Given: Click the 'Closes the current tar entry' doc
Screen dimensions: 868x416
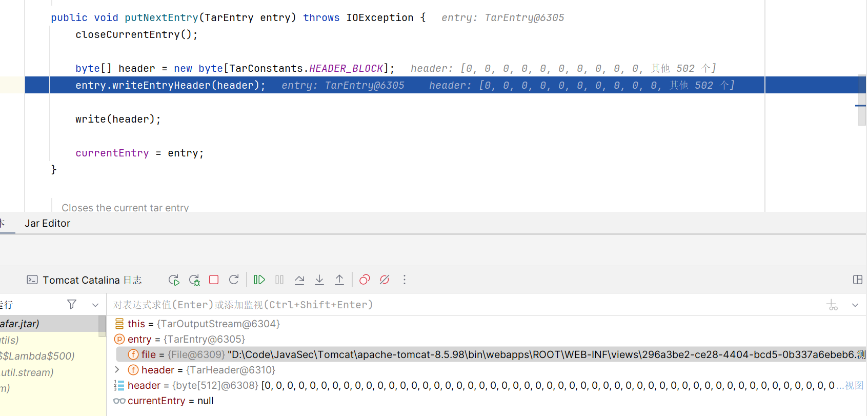Looking at the screenshot, I should 125,207.
